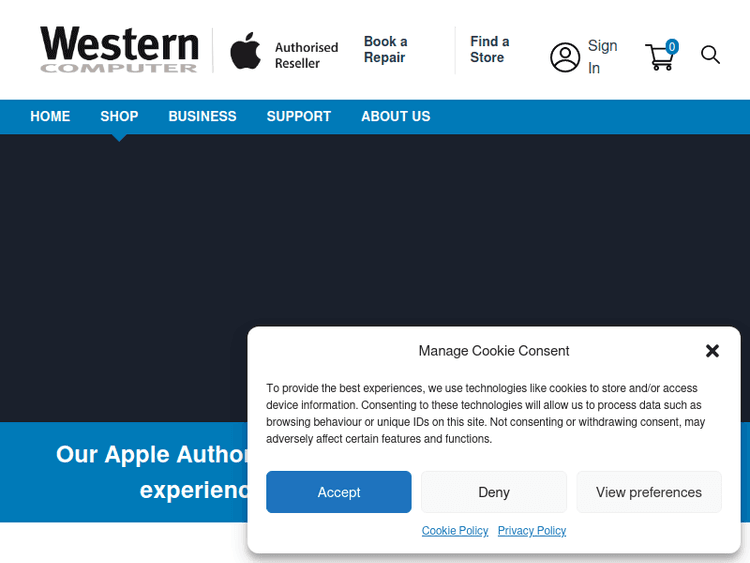Screen dimensions: 750x563
Task: Open the shopping cart icon
Action: point(660,56)
